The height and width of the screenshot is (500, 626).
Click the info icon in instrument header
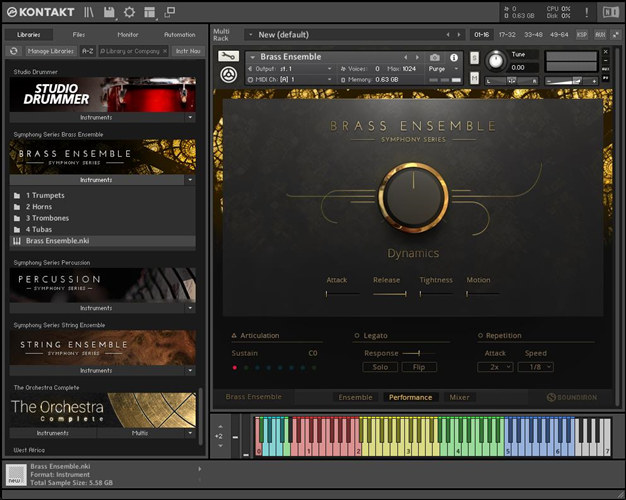click(x=453, y=57)
